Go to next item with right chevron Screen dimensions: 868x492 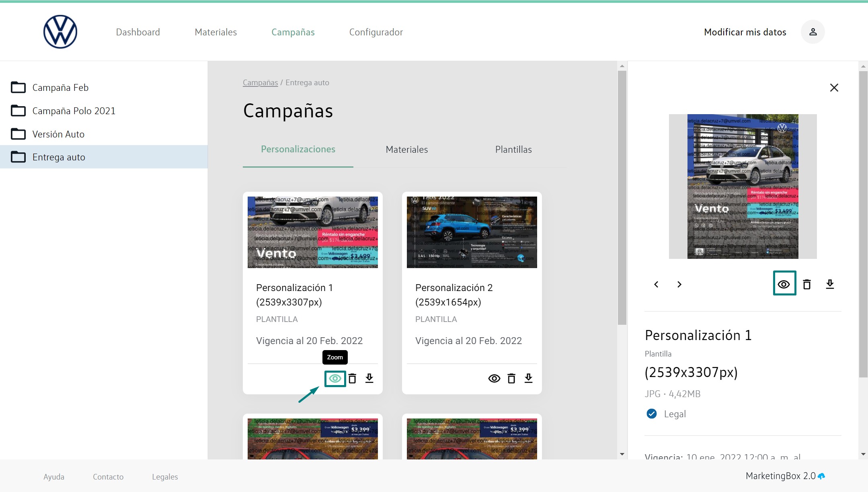(679, 284)
